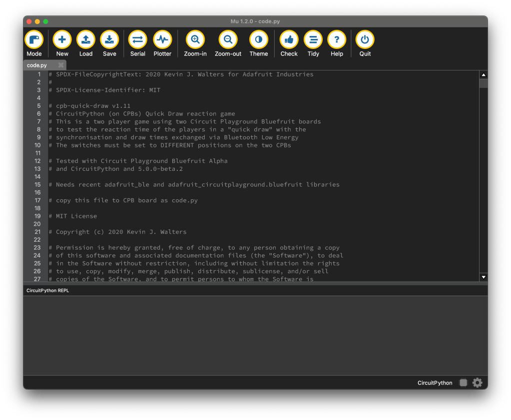Viewport: 511px width, 420px height.
Task: Zoom-in the editor text
Action: click(195, 40)
